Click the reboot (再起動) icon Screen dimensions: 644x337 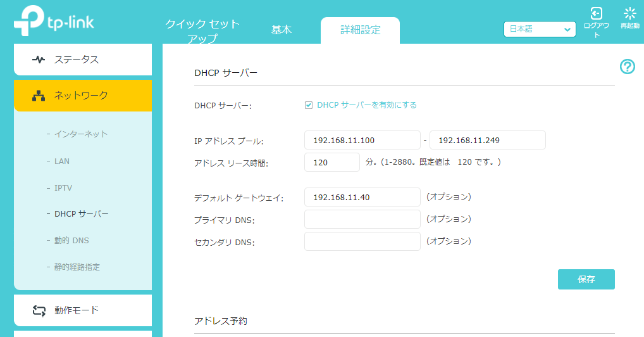pyautogui.click(x=629, y=14)
